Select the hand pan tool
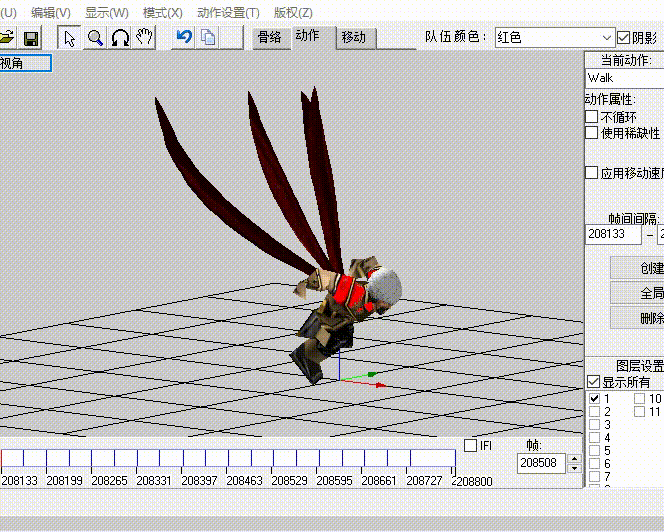Viewport: 664px width, 532px height. 144,38
